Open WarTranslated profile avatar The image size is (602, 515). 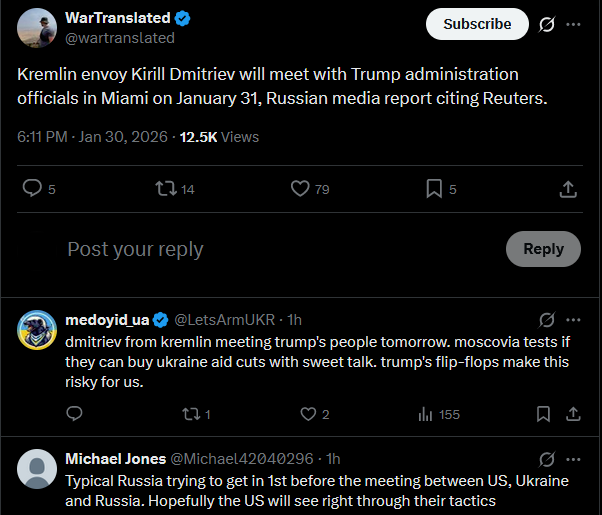37,29
